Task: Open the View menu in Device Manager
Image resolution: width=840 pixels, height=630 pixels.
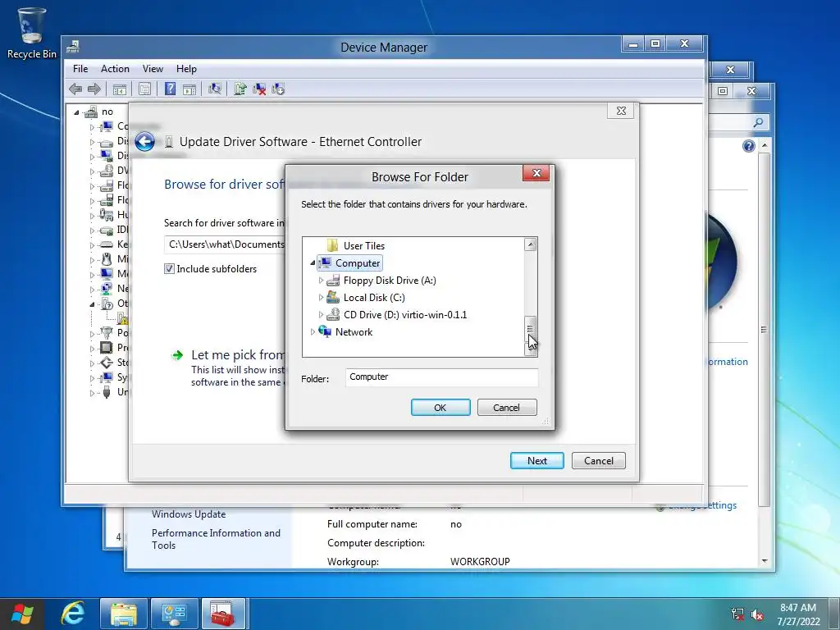Action: click(153, 69)
